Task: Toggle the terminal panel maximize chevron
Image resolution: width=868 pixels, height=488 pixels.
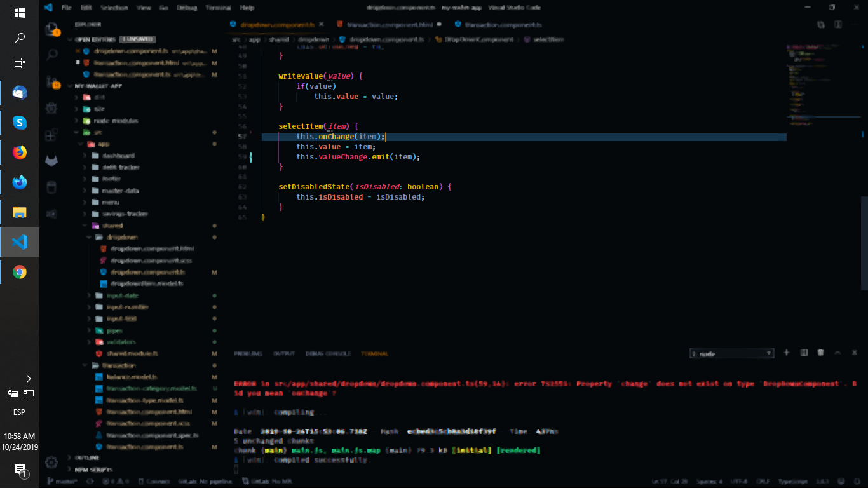Action: point(837,352)
